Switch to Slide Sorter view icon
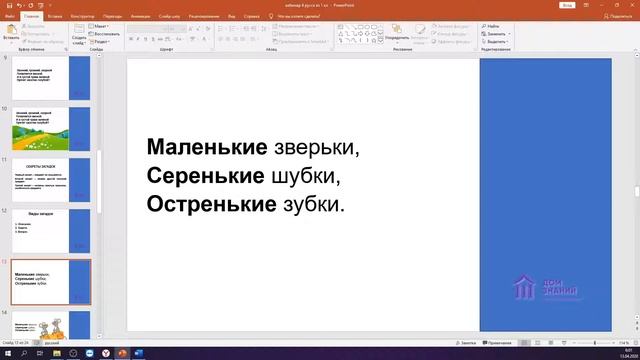Screen dimensions: 640x360 pyautogui.click(x=538, y=343)
